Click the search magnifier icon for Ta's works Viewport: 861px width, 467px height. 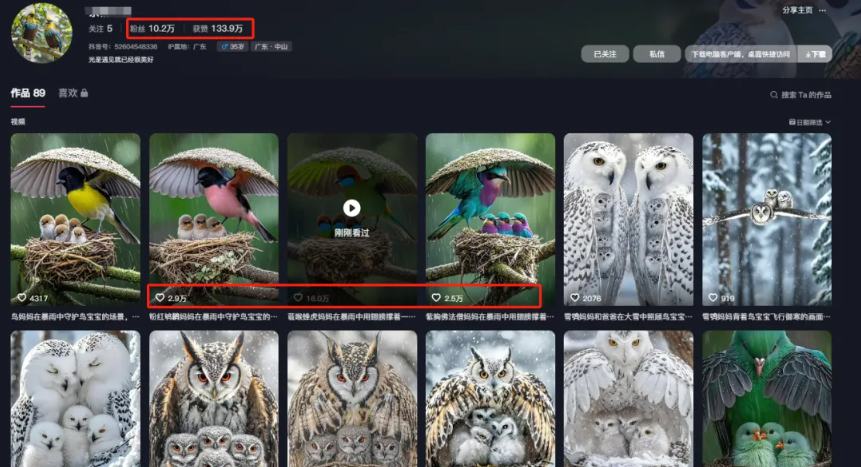[x=774, y=95]
